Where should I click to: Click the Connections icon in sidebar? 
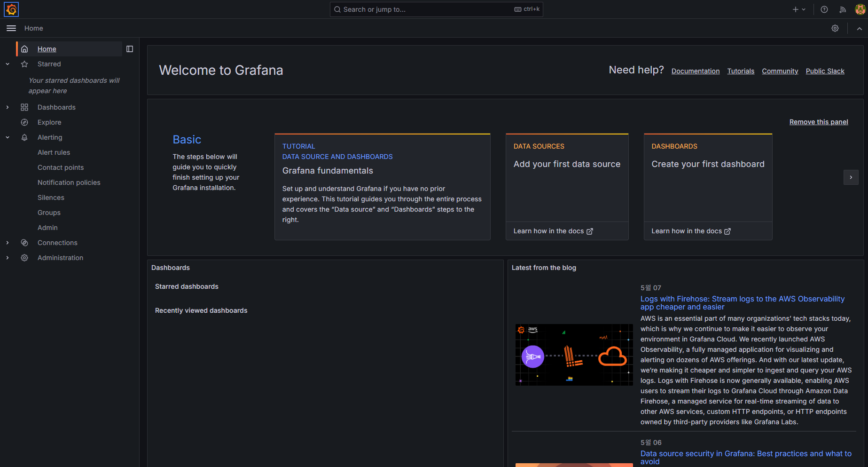pos(24,243)
